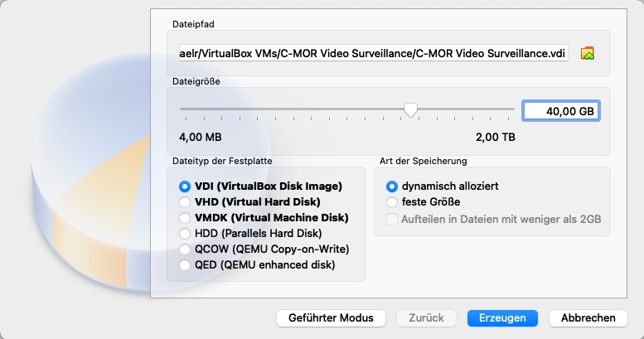This screenshot has height=339, width=644.
Task: Select QCOW (QEMU Copy-on-Write) type
Action: pos(185,249)
